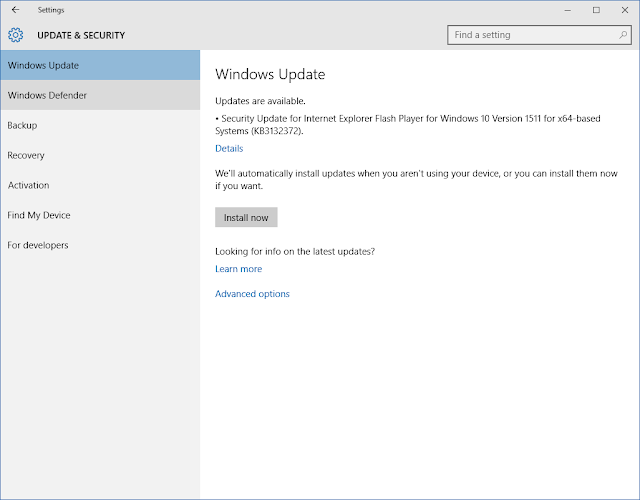Image resolution: width=640 pixels, height=500 pixels.
Task: Click the back arrow icon
Action: (16, 10)
